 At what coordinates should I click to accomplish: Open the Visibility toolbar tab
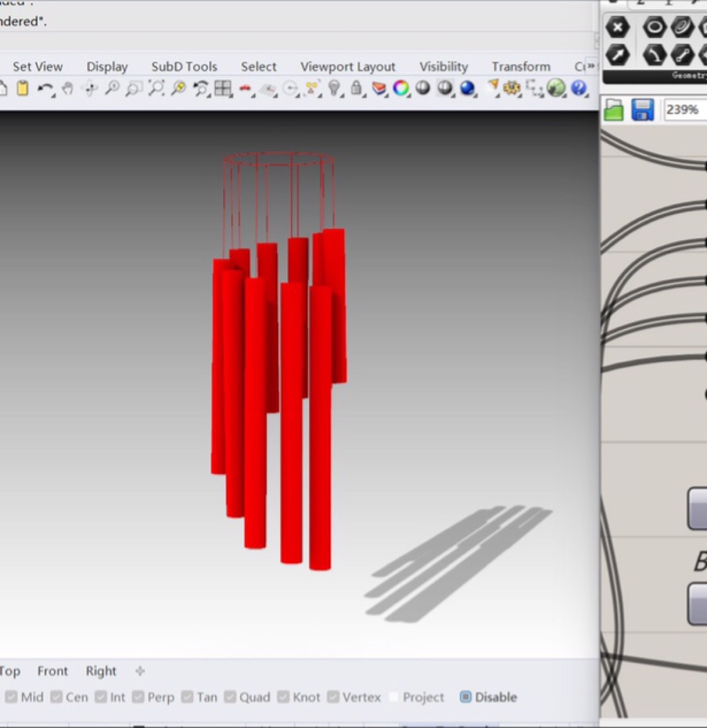pyautogui.click(x=444, y=67)
